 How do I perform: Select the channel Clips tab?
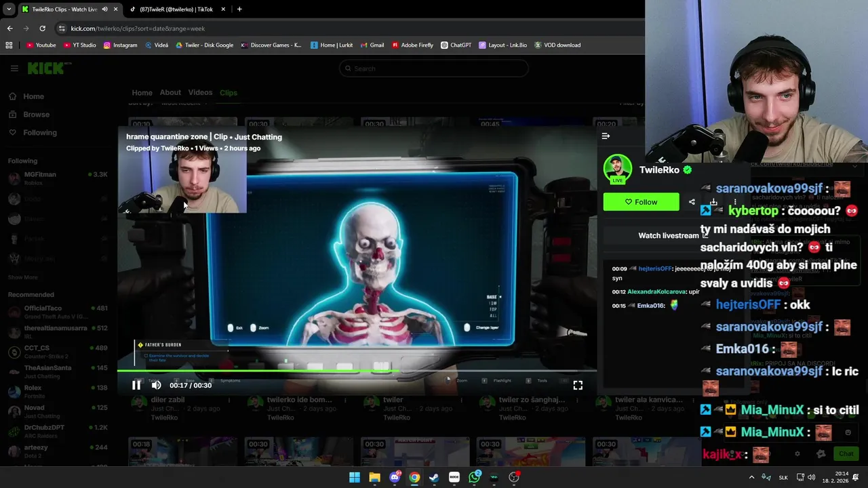(229, 93)
